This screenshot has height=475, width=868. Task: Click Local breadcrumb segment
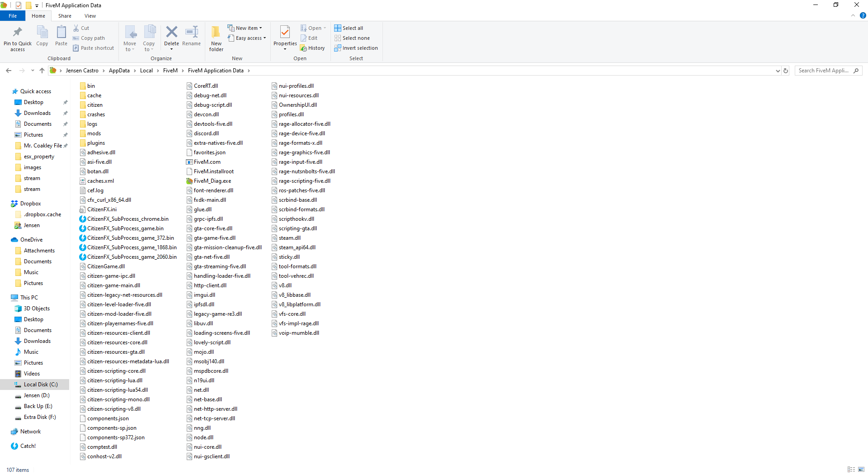[146, 71]
